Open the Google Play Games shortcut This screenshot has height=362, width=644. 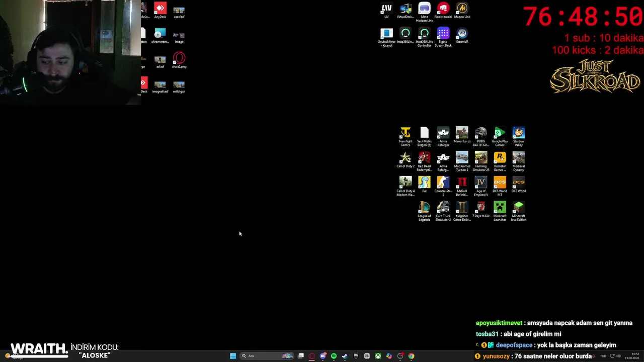pyautogui.click(x=500, y=137)
